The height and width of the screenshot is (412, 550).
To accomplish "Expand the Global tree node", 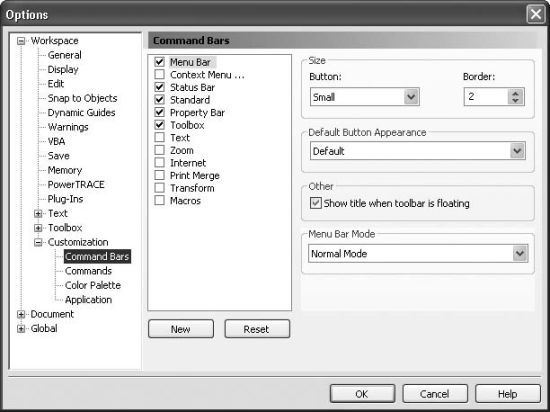I will pos(21,329).
